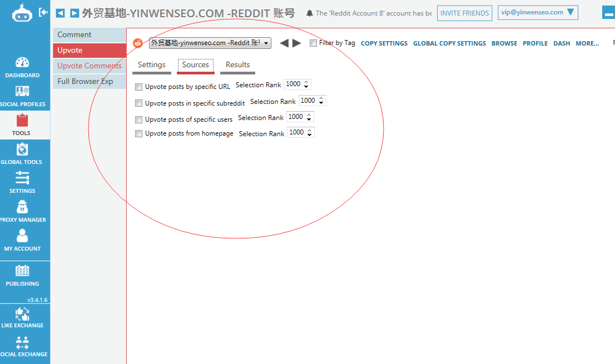Check Upvote posts in specific subreddit

click(x=139, y=103)
